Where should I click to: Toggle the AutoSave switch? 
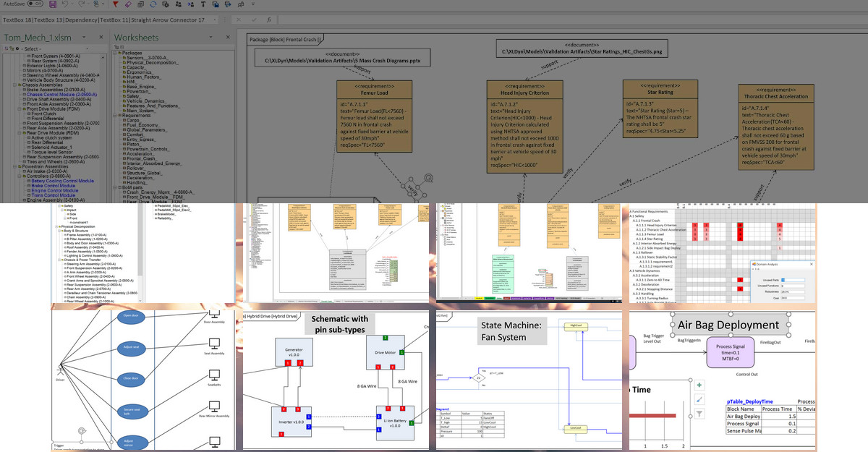pyautogui.click(x=36, y=4)
